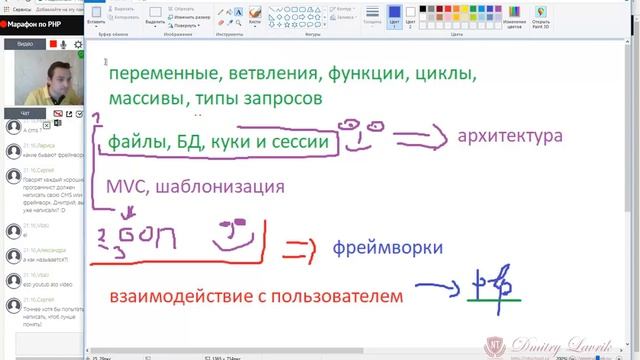Screen dimensions: 640x360
Task: Pick the Color picker eyedropper tool
Action: pyautogui.click(x=230, y=22)
